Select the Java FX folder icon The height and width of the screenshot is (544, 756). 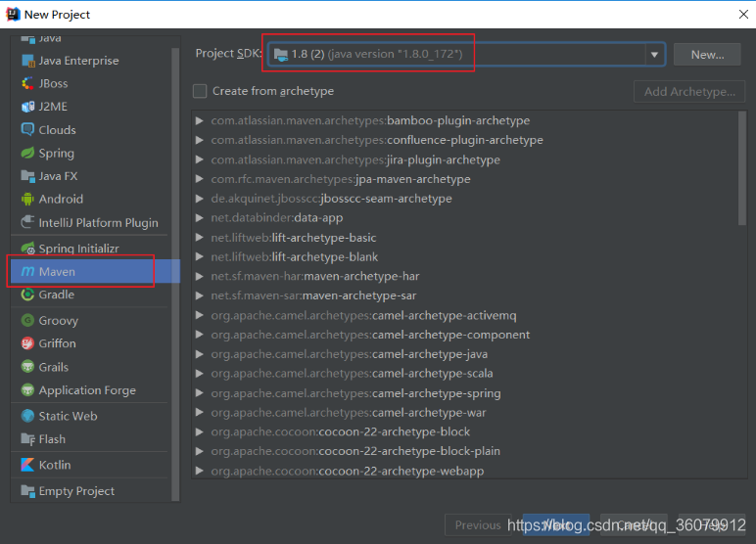click(x=28, y=176)
